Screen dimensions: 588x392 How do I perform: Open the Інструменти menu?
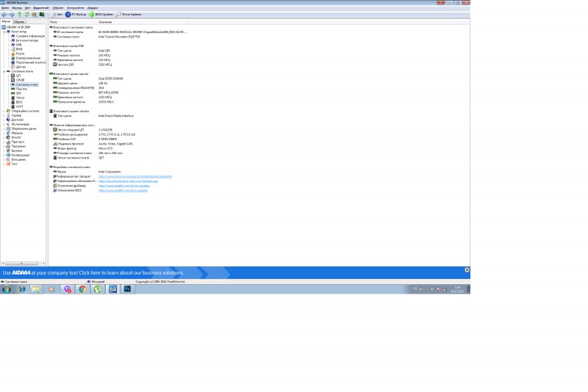click(x=75, y=7)
